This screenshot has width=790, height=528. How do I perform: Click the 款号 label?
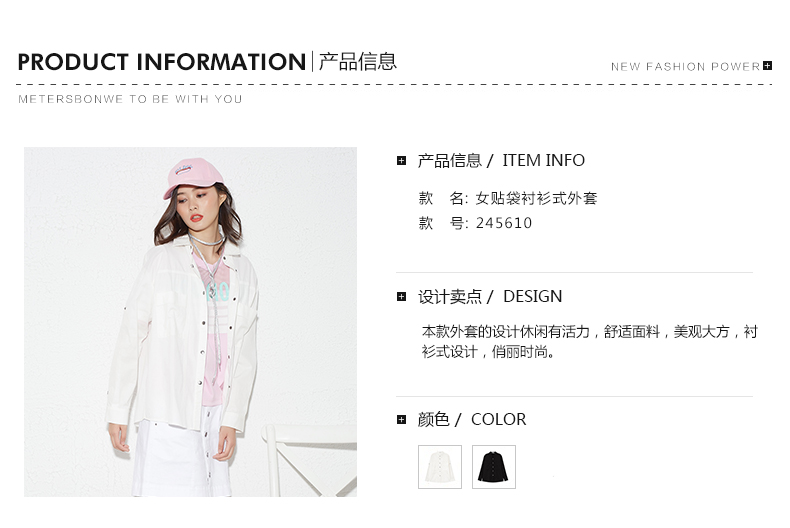[443, 223]
